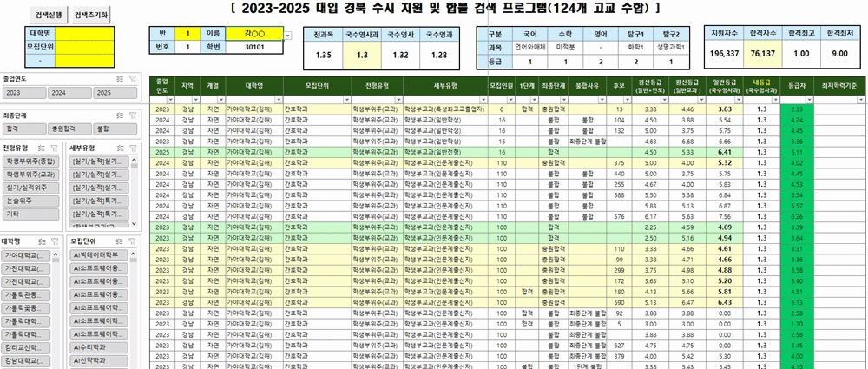Select 학생부위주(교과) slicer item
868x369 pixels.
tap(31, 175)
